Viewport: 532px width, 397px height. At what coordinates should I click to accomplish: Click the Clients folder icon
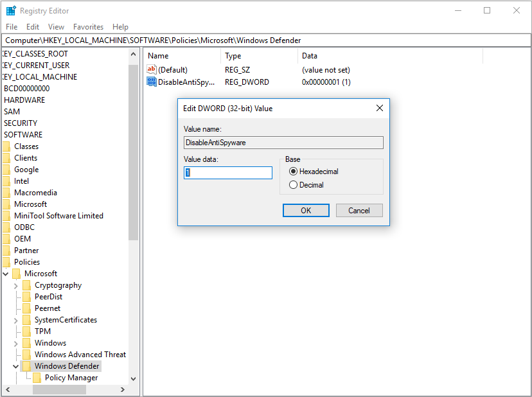click(6, 158)
